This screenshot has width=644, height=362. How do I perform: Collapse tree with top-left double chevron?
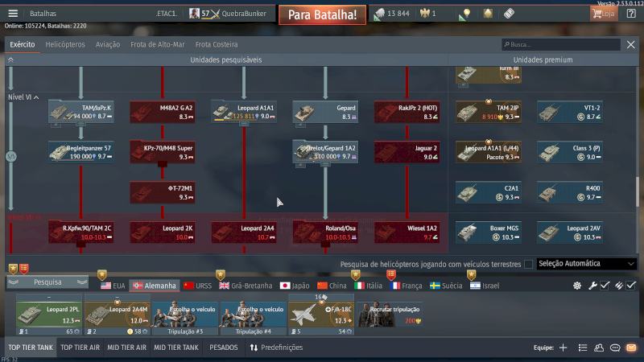click(x=10, y=60)
